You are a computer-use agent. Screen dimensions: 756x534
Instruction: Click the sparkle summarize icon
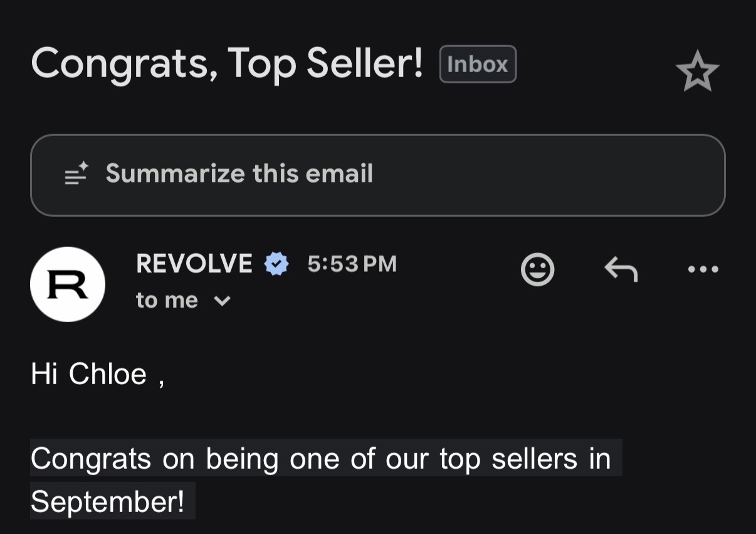click(x=76, y=174)
